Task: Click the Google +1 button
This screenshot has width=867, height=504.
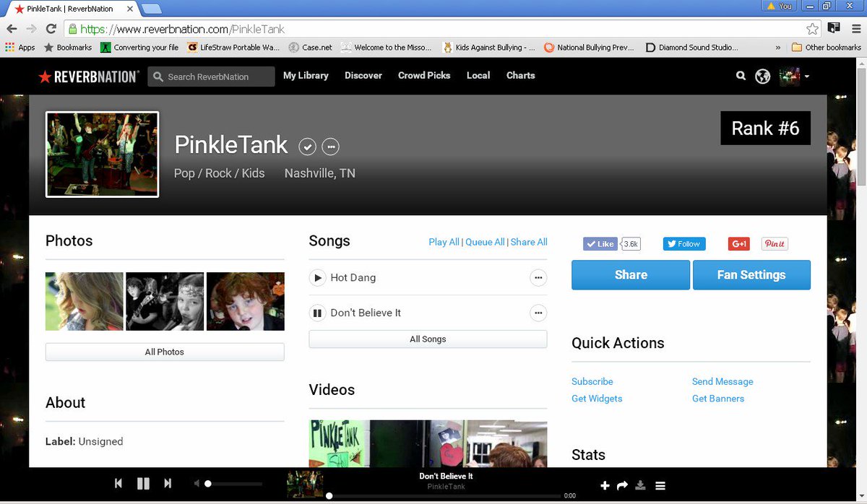Action: coord(739,244)
